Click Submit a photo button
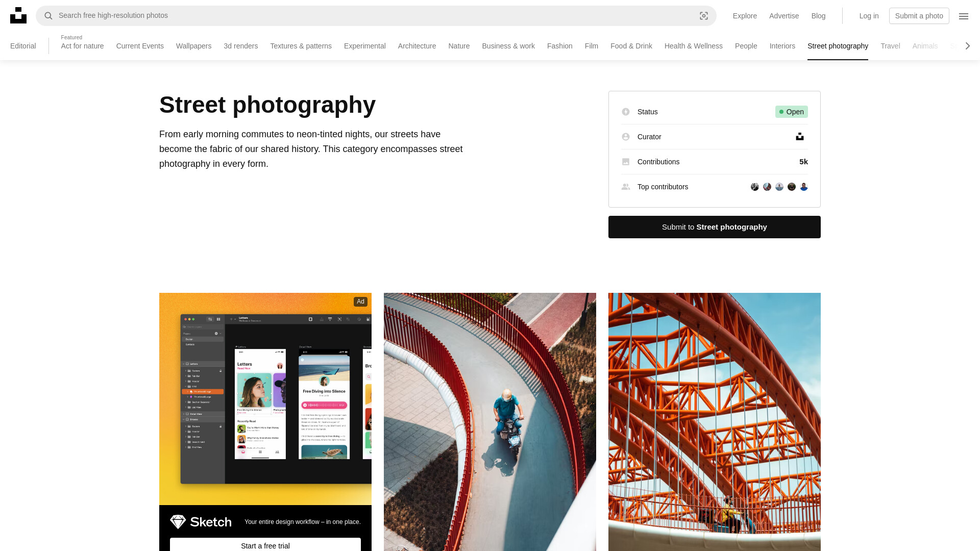 pos(919,16)
